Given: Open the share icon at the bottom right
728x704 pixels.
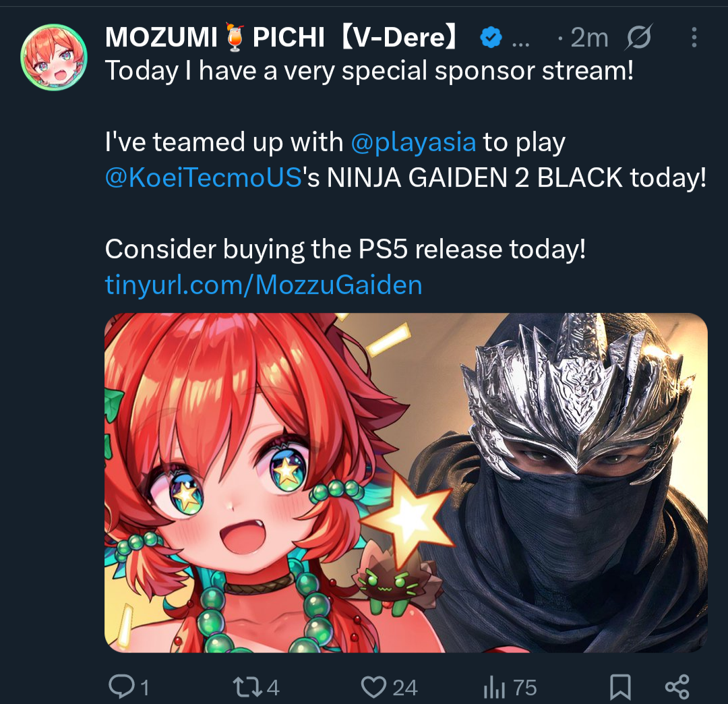Looking at the screenshot, I should [677, 687].
